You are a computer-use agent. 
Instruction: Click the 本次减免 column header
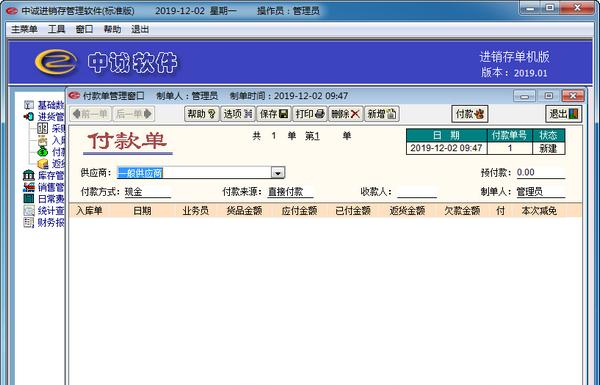pos(539,210)
